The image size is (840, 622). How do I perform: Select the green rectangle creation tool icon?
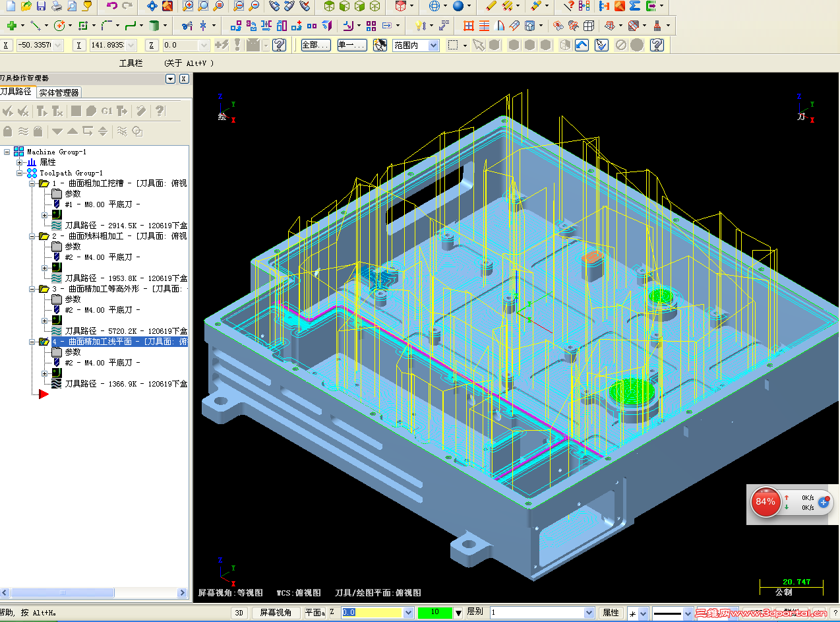pyautogui.click(x=82, y=26)
